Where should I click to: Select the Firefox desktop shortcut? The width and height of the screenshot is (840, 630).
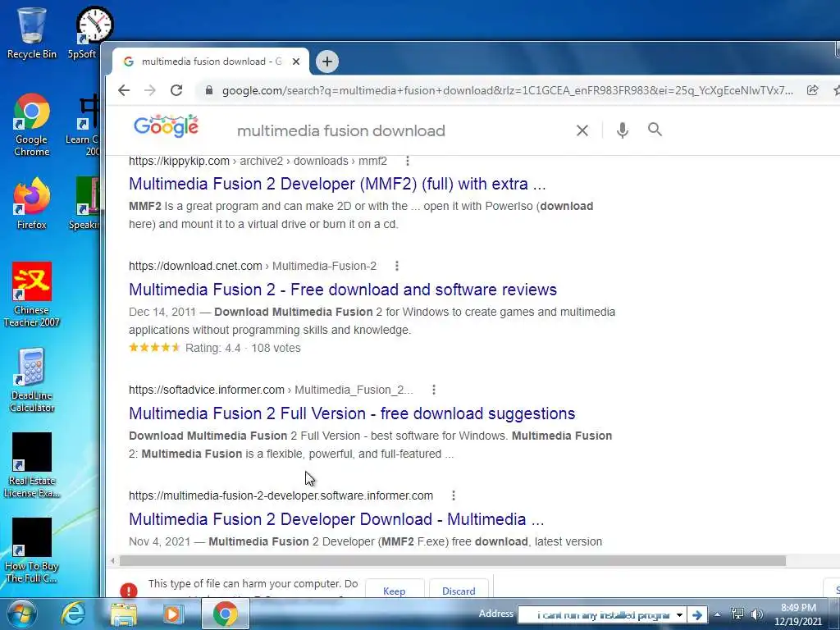pyautogui.click(x=32, y=203)
